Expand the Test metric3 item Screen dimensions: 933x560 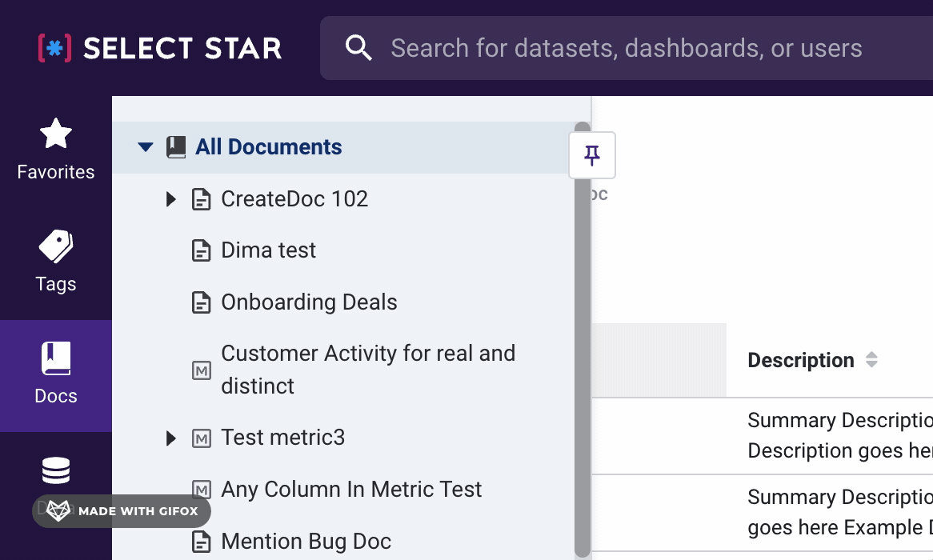(170, 438)
